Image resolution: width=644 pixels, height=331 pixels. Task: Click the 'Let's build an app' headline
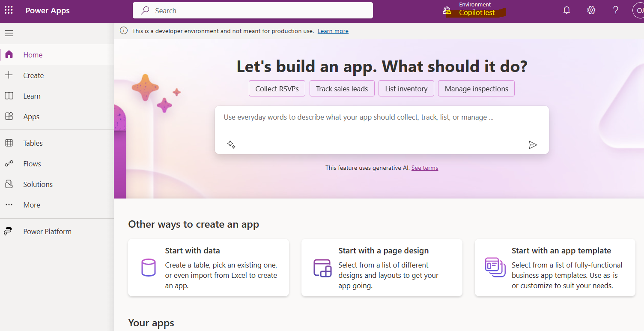[382, 66]
